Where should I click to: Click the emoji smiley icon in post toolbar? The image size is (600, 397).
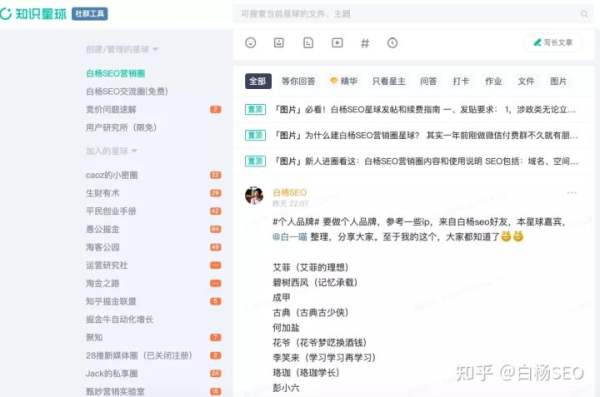click(x=251, y=42)
